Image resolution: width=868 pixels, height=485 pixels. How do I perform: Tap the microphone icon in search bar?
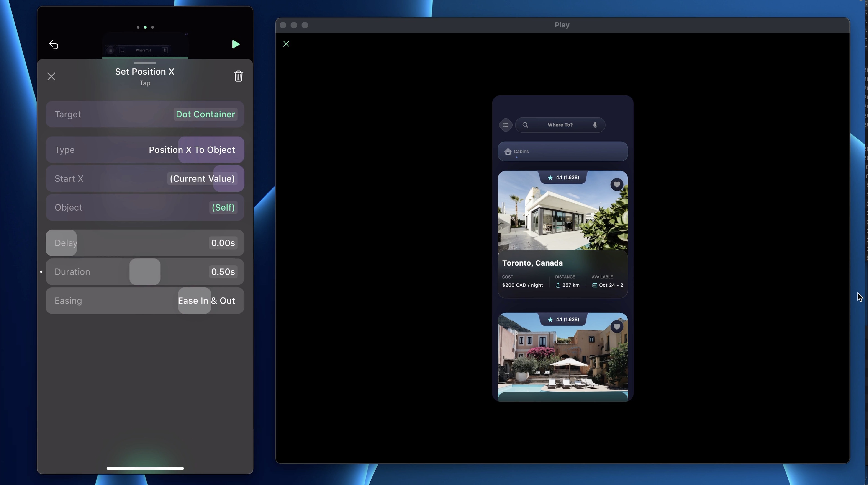[595, 125]
